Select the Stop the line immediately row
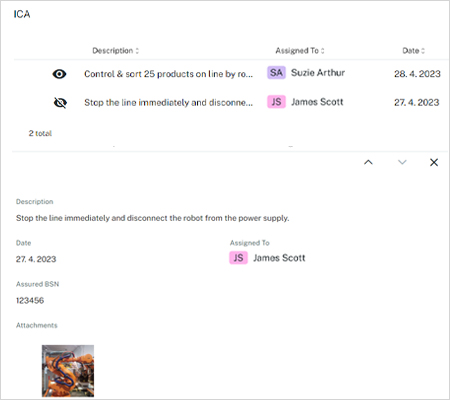This screenshot has width=450, height=400. tap(231, 102)
